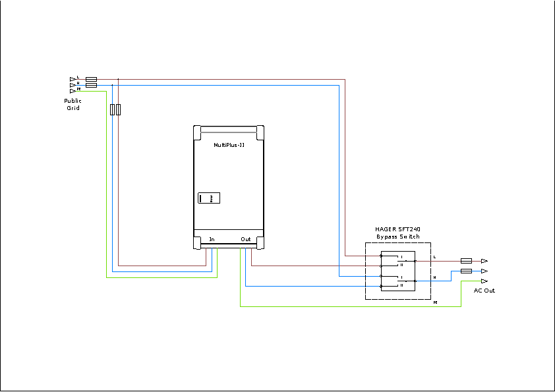Click the Public Grid text label

point(73,104)
